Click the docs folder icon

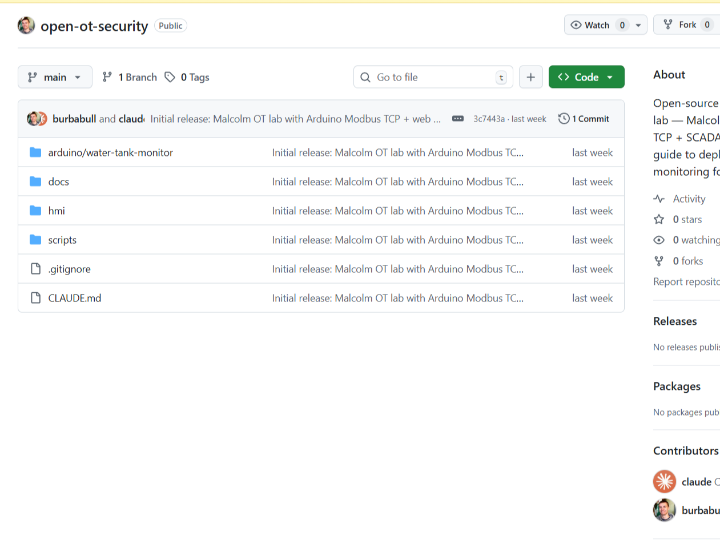[x=36, y=182]
